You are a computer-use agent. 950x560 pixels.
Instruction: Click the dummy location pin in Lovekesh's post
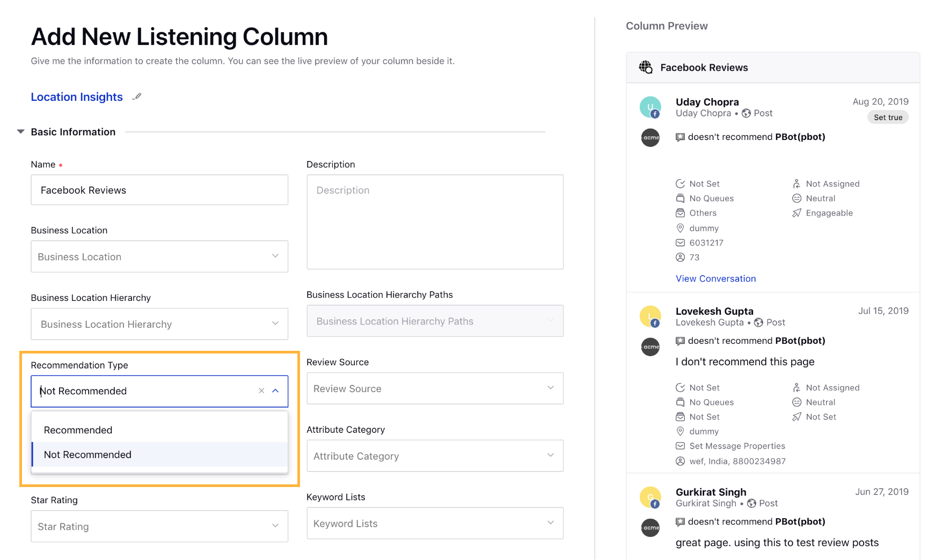click(680, 431)
